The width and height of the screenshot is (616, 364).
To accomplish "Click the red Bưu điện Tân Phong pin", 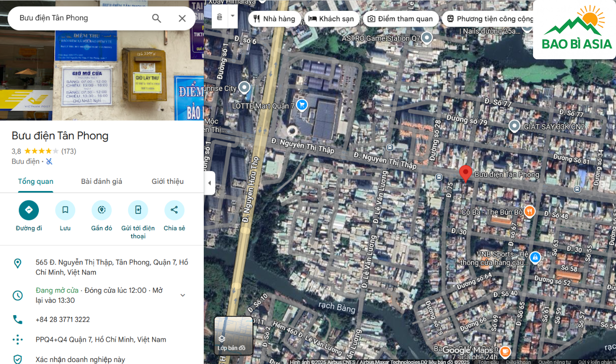I will tap(466, 173).
